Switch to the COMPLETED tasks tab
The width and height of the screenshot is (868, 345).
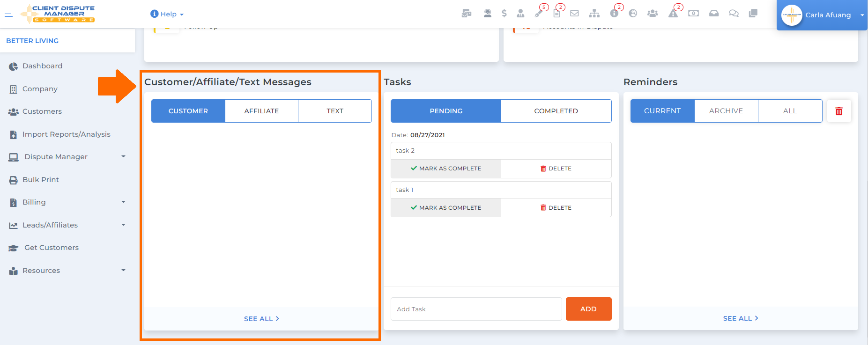pyautogui.click(x=556, y=111)
